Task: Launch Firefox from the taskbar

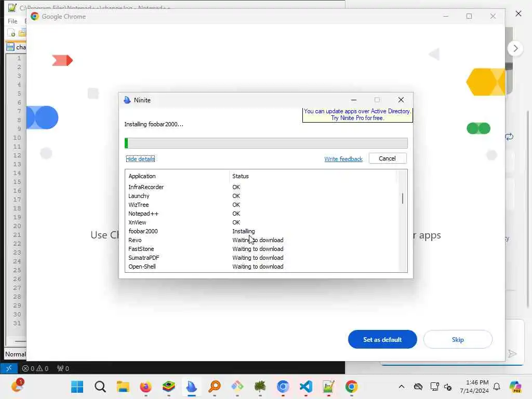Action: [x=145, y=387]
